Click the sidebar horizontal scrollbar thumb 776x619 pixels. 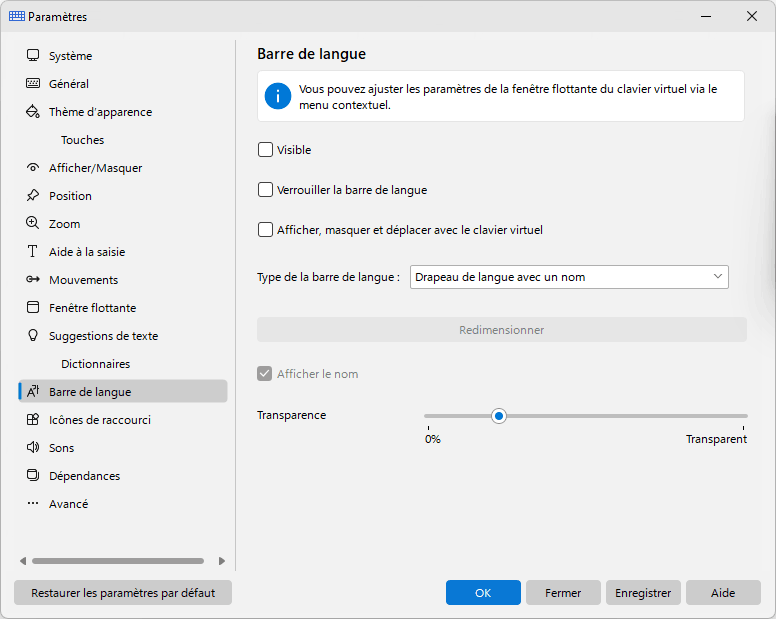(118, 561)
